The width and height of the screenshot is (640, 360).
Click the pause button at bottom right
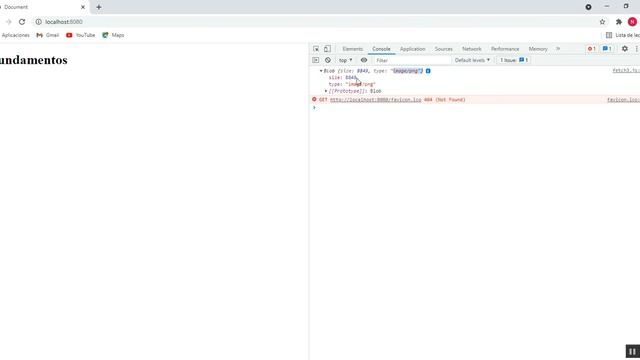(632, 351)
